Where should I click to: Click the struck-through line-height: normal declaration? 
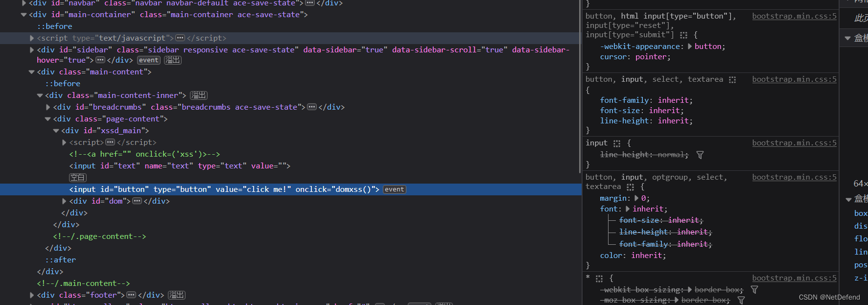[x=644, y=155]
